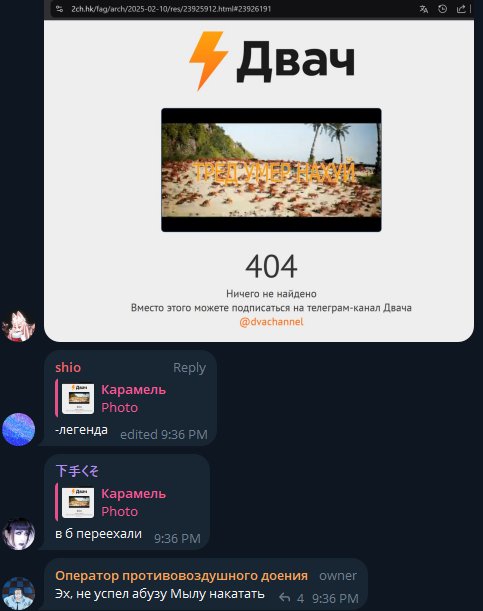
Task: Open the @dvachannel Telegram link
Action: point(271,322)
